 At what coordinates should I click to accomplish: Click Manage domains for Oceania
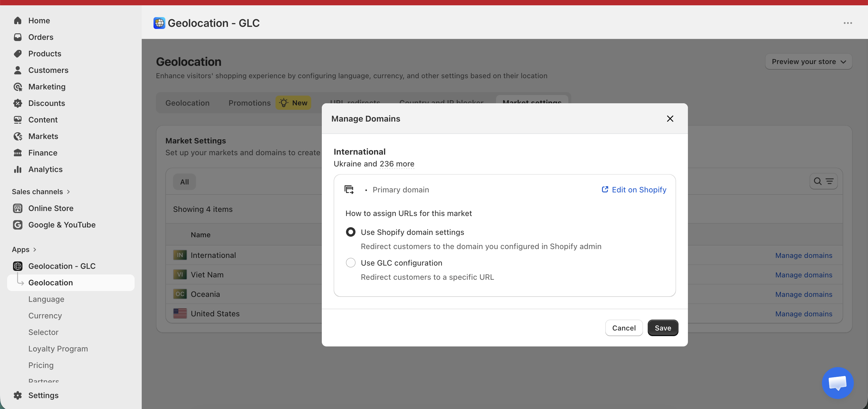[804, 295]
